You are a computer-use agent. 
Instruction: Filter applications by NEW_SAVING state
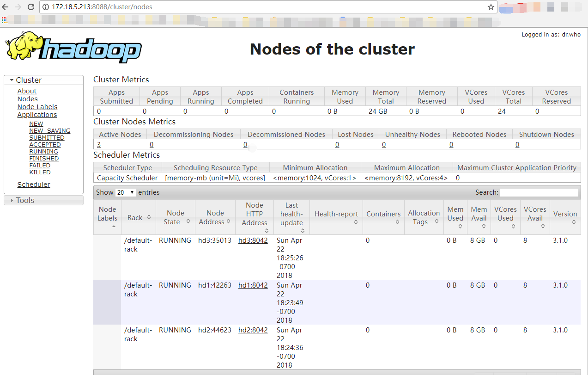click(50, 131)
